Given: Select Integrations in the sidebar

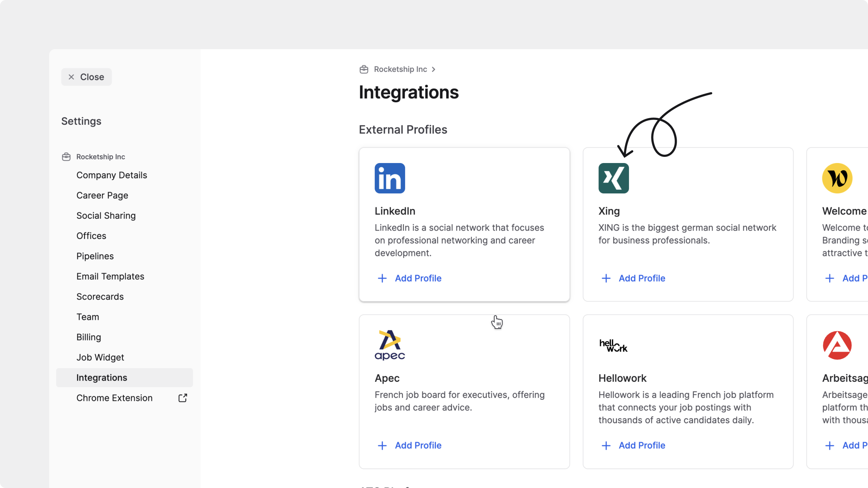Looking at the screenshot, I should tap(102, 377).
